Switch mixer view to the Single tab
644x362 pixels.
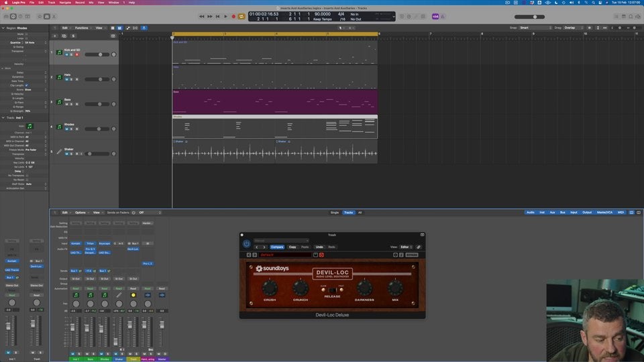pyautogui.click(x=334, y=213)
